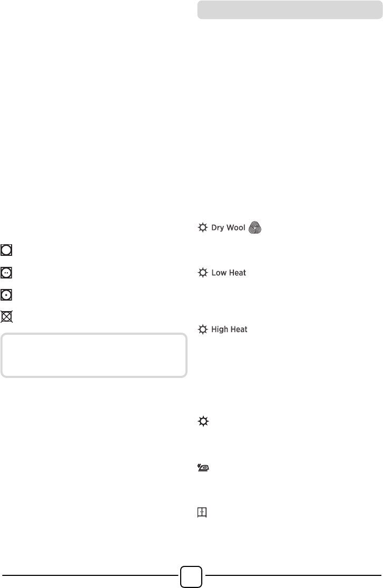Click the footer line left of page box
The width and height of the screenshot is (383, 588).
90,575
